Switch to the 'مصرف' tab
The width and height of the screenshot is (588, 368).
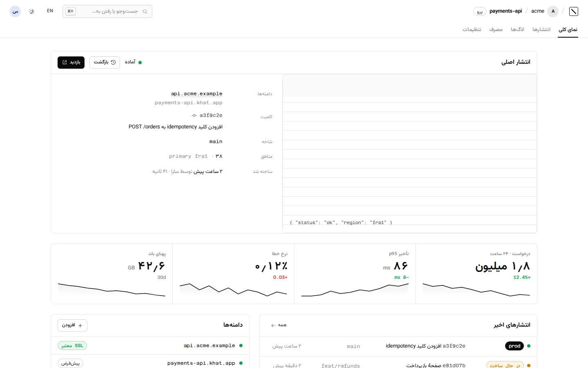point(496,29)
